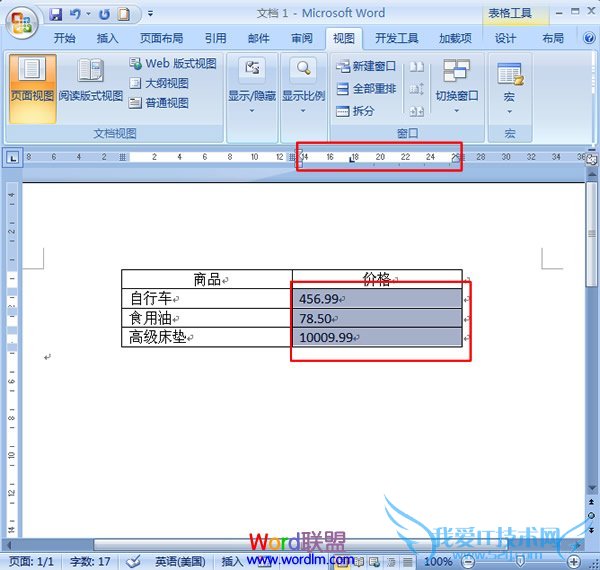Click the 456.99 price cell
This screenshot has height=570, width=600.
point(377,298)
